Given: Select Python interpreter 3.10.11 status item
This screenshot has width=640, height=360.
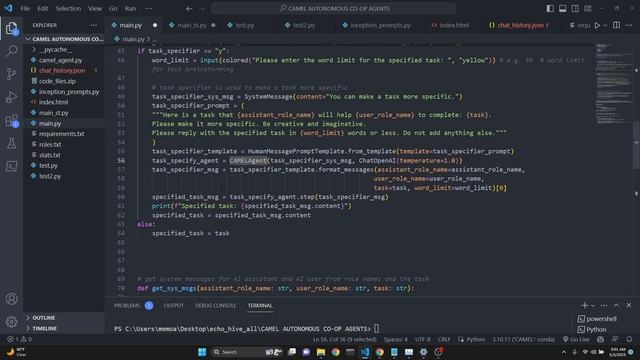Looking at the screenshot, I should [523, 340].
